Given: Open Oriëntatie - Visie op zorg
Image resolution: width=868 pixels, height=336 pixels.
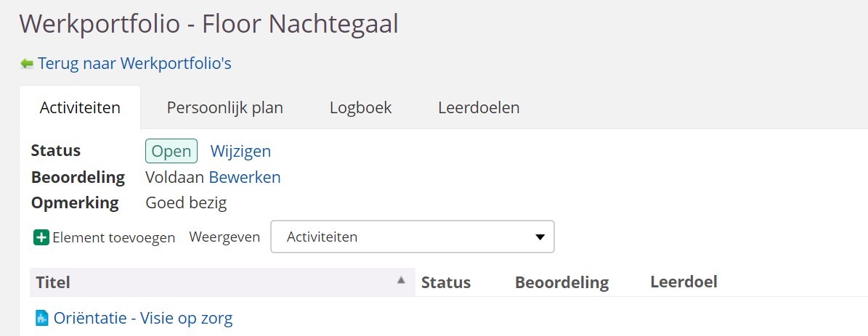Looking at the screenshot, I should click(143, 318).
